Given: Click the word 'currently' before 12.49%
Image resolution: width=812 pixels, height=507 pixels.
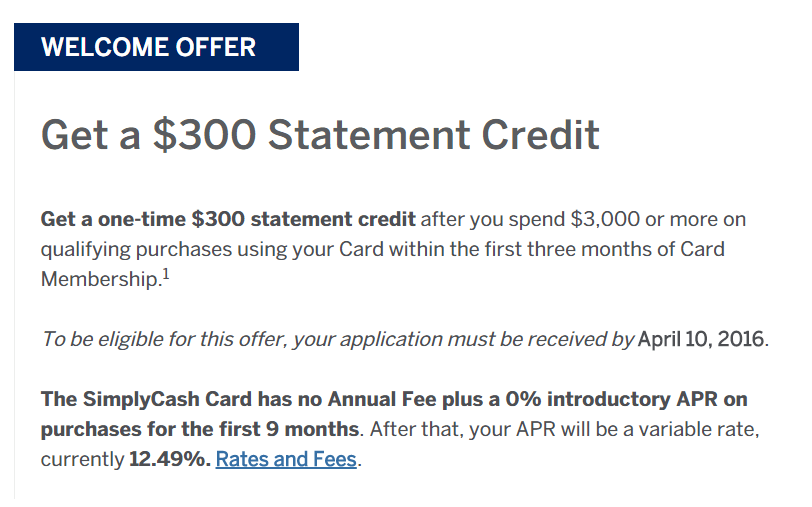Looking at the screenshot, I should tap(82, 460).
